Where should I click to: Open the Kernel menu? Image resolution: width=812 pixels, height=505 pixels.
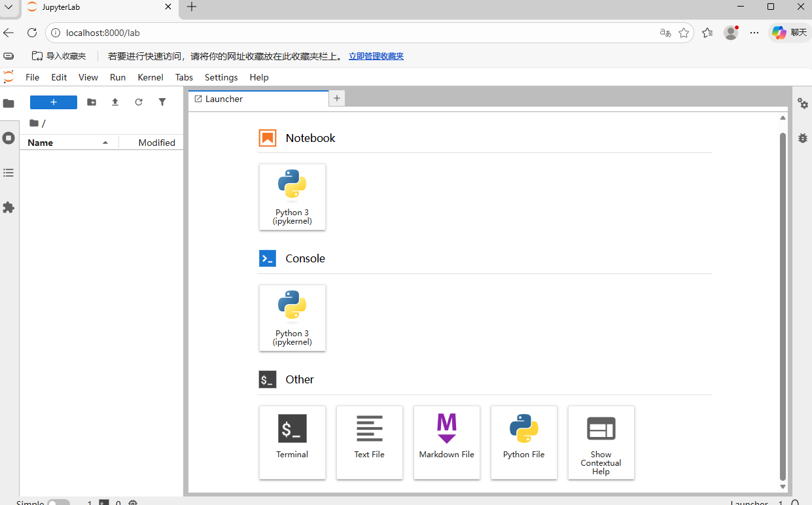[150, 77]
